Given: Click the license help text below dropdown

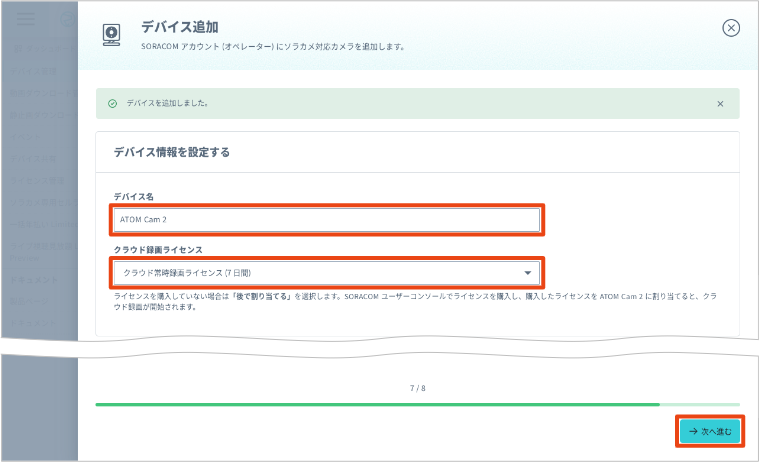Looking at the screenshot, I should 417,302.
